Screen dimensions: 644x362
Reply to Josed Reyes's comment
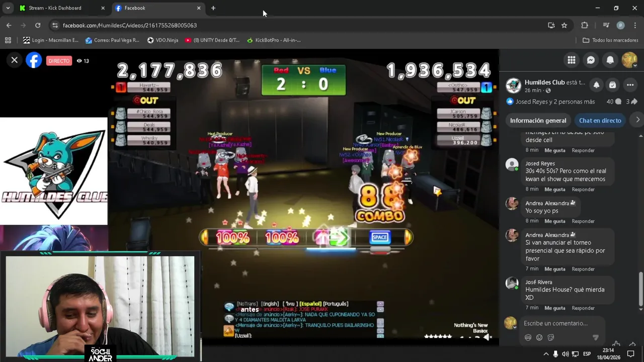pyautogui.click(x=583, y=190)
